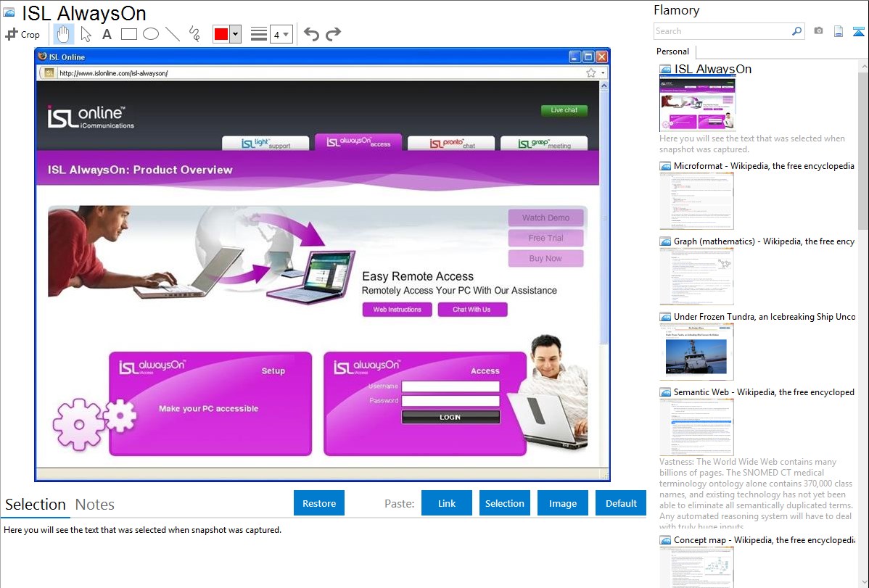Pick the ellipse drawing tool
The width and height of the screenshot is (869, 588).
pyautogui.click(x=151, y=34)
